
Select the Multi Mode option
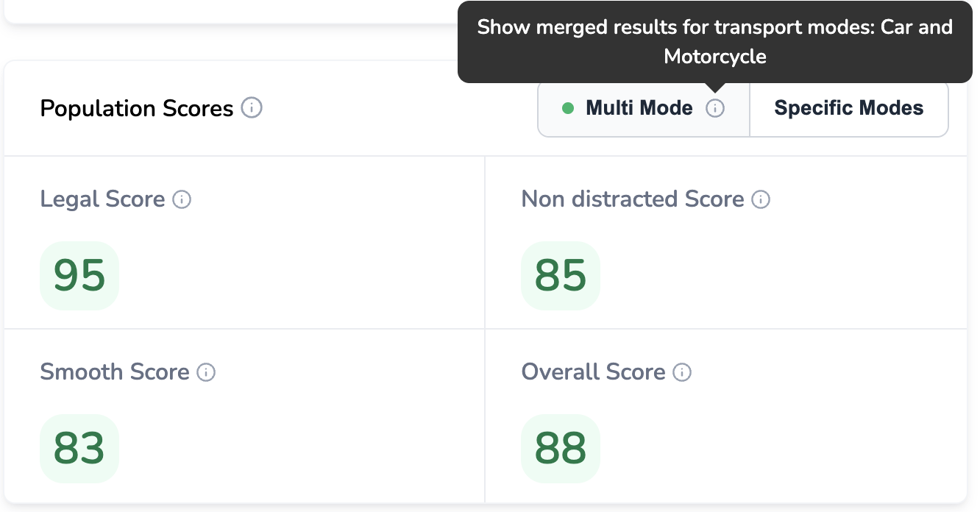tap(639, 108)
